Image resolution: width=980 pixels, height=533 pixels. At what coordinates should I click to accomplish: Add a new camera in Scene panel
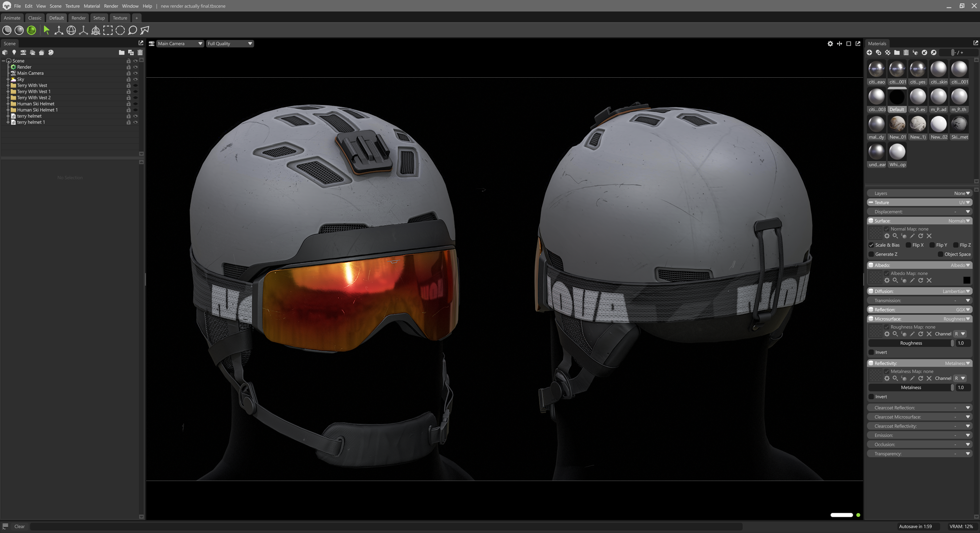click(23, 53)
